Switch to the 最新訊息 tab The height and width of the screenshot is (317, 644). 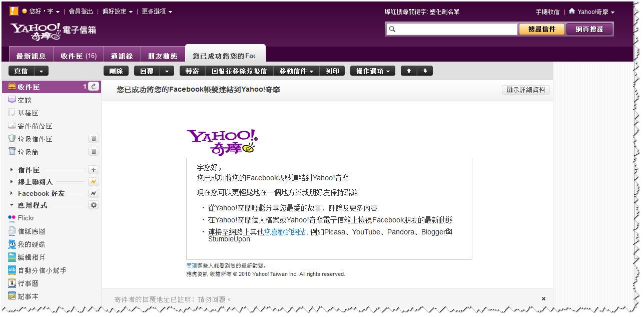[31, 55]
